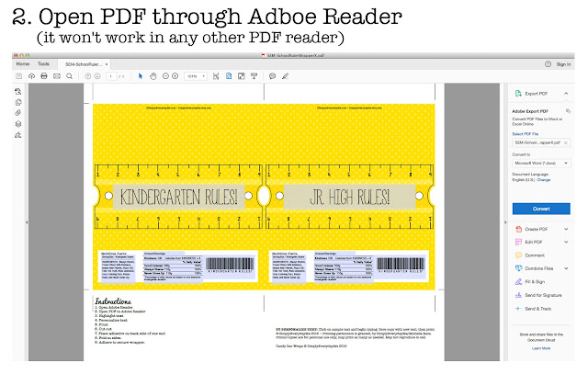Click the blue Convert button
The height and width of the screenshot is (374, 588).
click(x=541, y=209)
